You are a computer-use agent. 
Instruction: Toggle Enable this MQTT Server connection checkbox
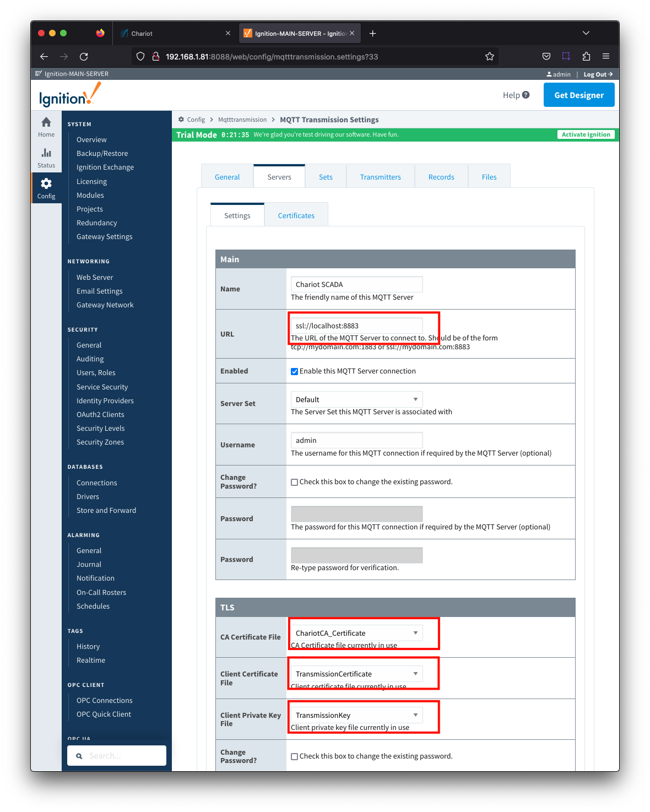coord(295,371)
